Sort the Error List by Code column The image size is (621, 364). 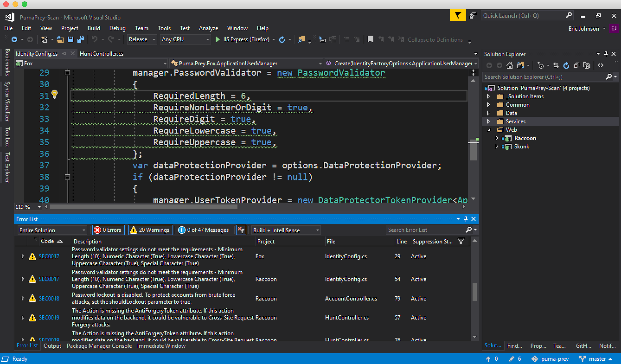[x=52, y=241]
